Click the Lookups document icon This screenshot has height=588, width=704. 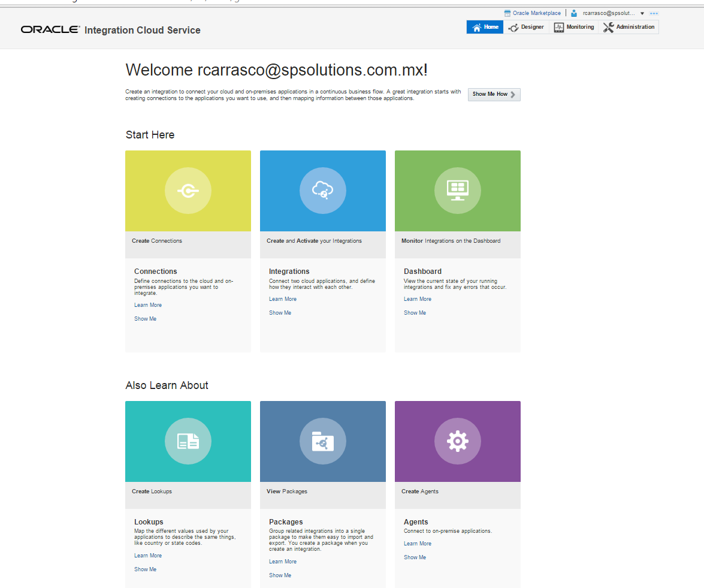coord(188,441)
